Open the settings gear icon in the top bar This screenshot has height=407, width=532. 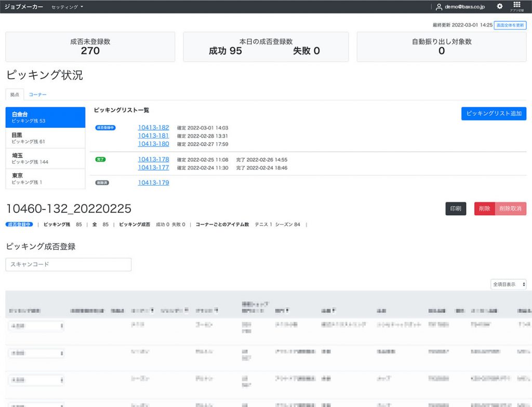click(x=499, y=6)
